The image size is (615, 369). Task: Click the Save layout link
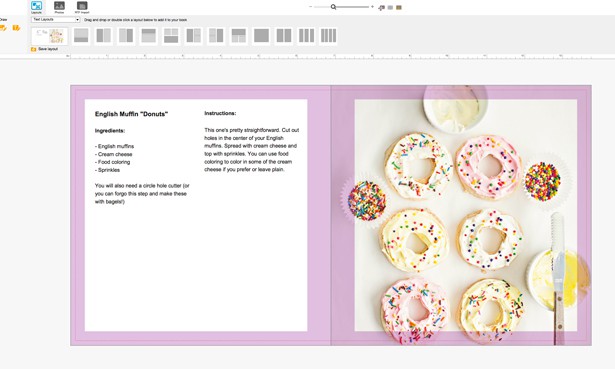44,49
